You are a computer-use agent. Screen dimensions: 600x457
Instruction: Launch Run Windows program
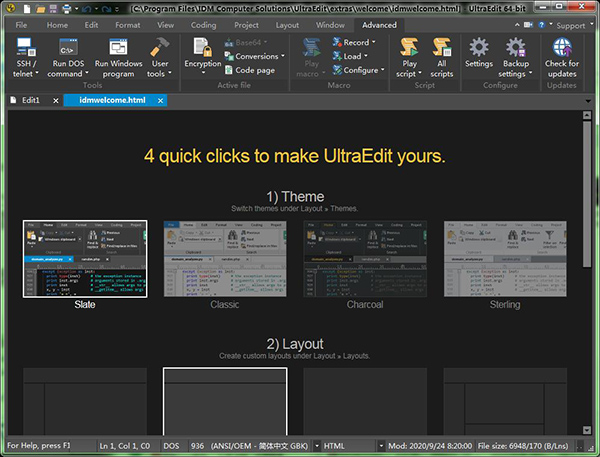(118, 57)
